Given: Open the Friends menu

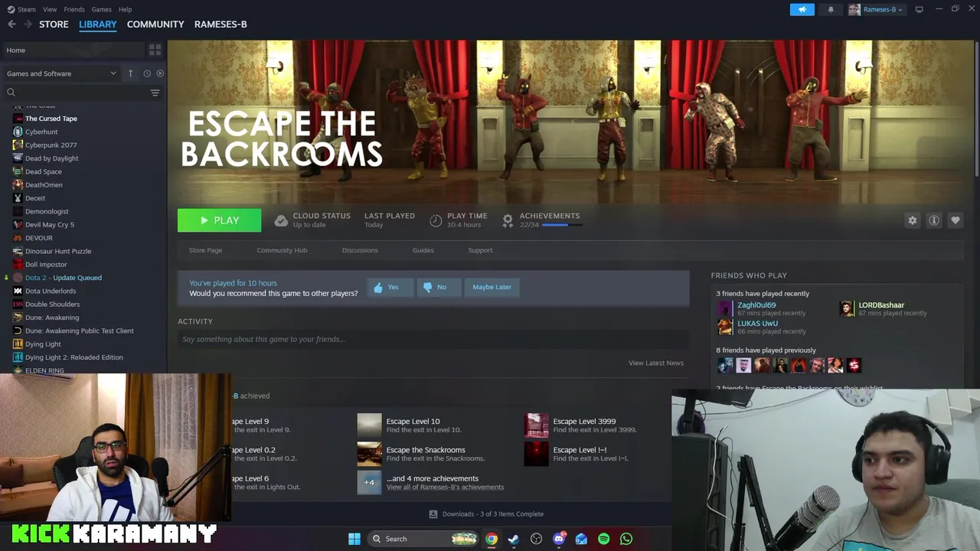Looking at the screenshot, I should (x=74, y=9).
